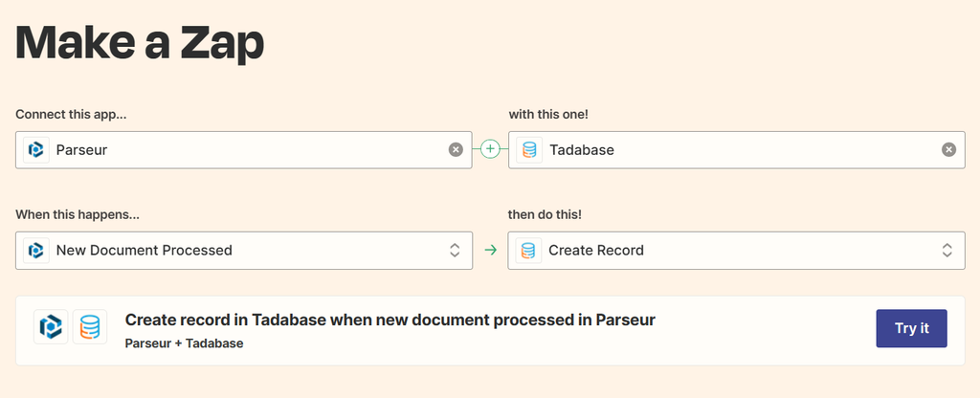The image size is (980, 398).
Task: Focus the Tadabase app input field
Action: [x=736, y=150]
